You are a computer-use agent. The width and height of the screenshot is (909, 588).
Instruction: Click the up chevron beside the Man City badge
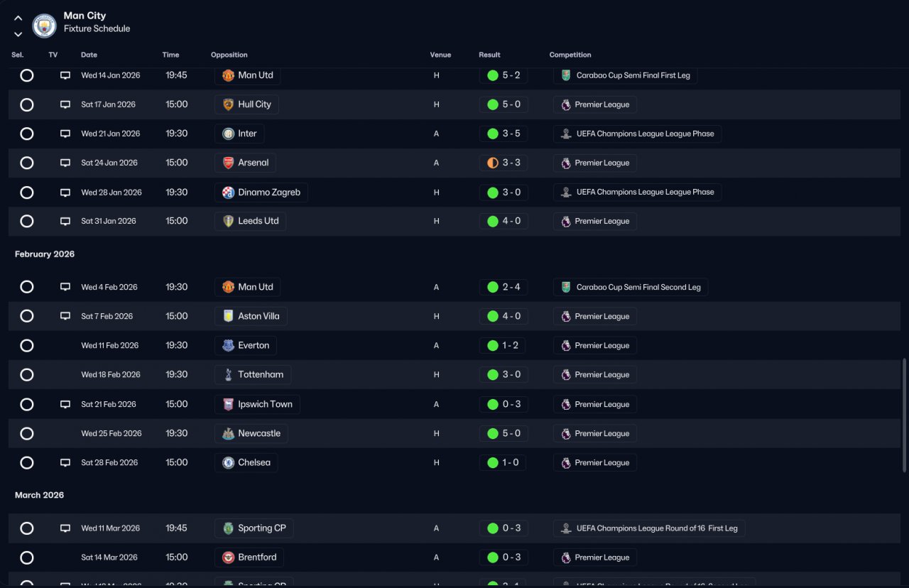(x=18, y=18)
